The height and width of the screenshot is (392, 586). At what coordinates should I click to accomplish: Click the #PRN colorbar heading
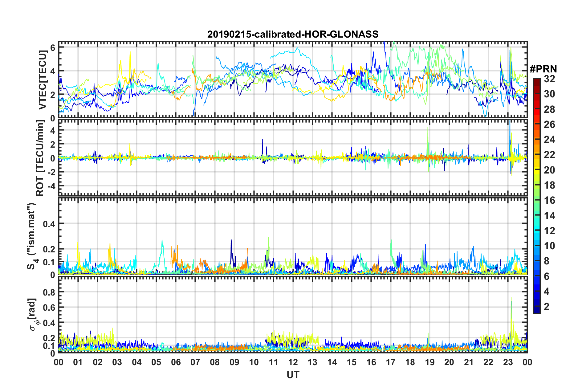point(543,69)
